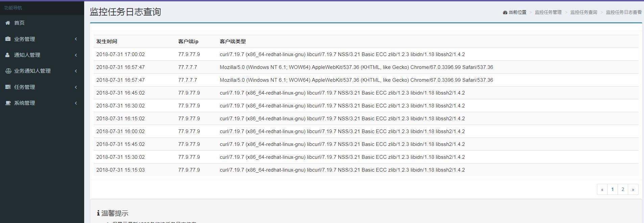Screen dimensions: 644x223
Task: Click the home icon beside 首页
Action: (x=8, y=23)
